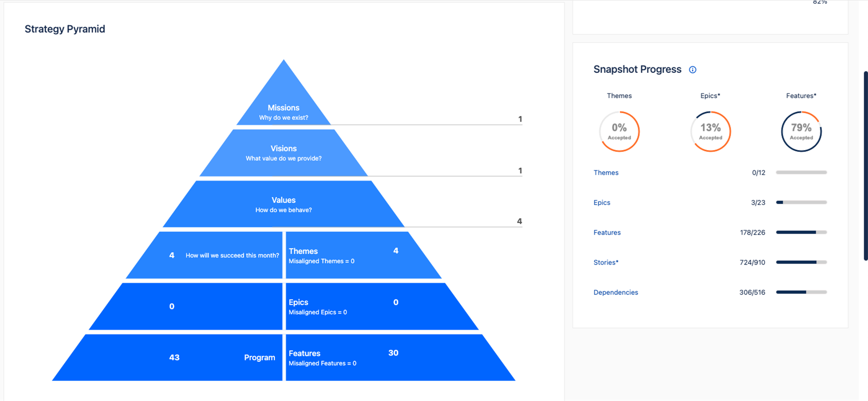This screenshot has width=868, height=401.
Task: Select the Missions tier of the pyramid
Action: coord(284,107)
